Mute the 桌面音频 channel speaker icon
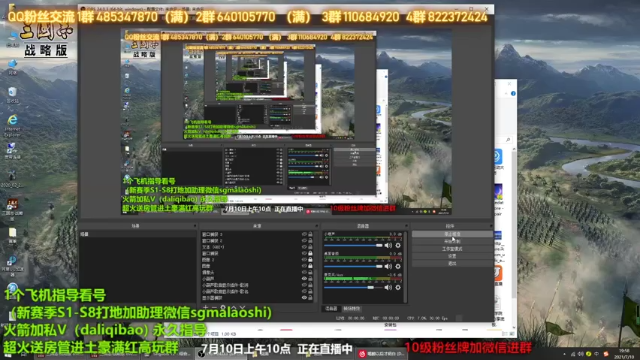Image resolution: width=640 pixels, height=360 pixels. (388, 267)
